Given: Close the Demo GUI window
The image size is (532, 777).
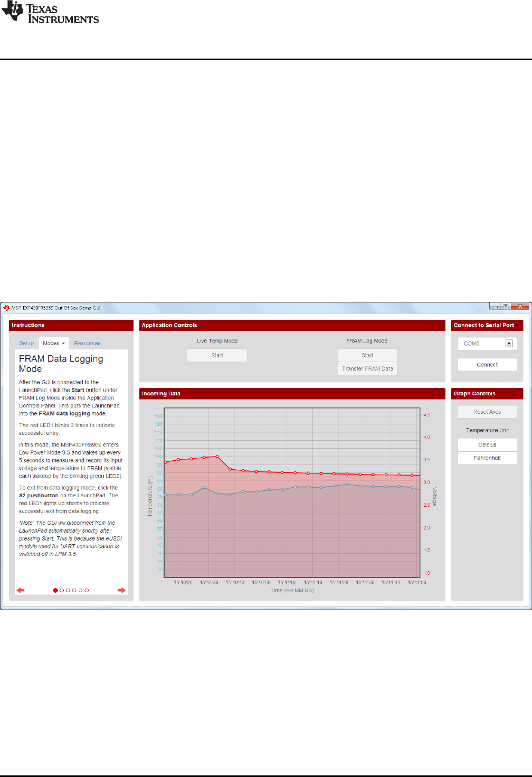Looking at the screenshot, I should click(x=520, y=306).
